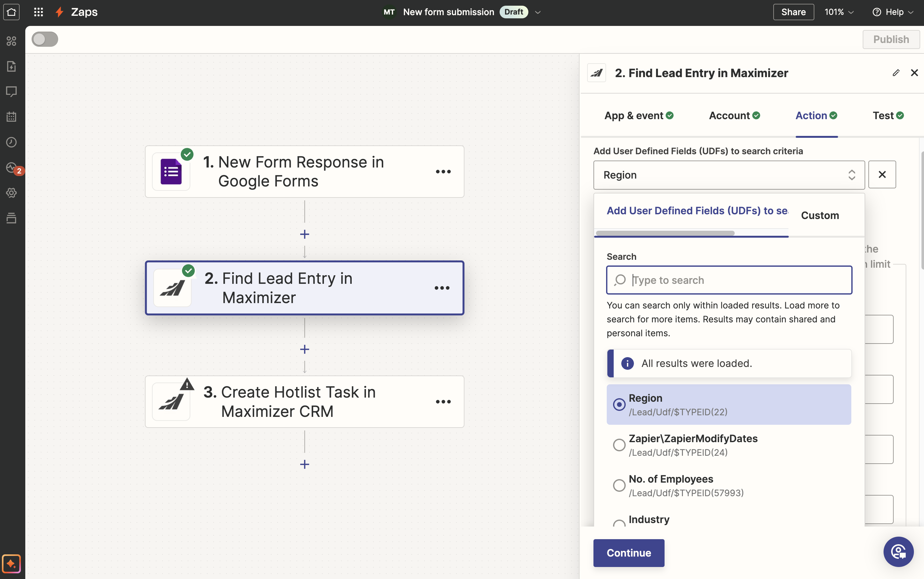The height and width of the screenshot is (579, 924).
Task: Click the Maximizer icon in step 2
Action: pyautogui.click(x=172, y=288)
